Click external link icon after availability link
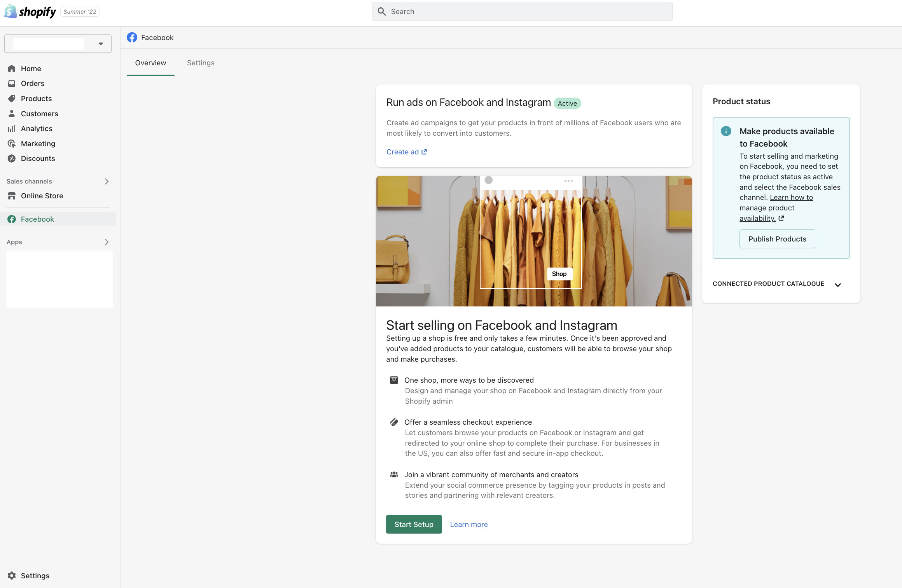 (x=781, y=219)
